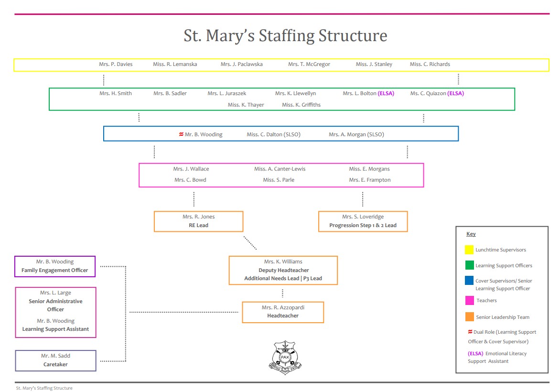The height and width of the screenshot is (392, 560).
Task: Click the Family Engagement Officer box
Action: [55, 266]
